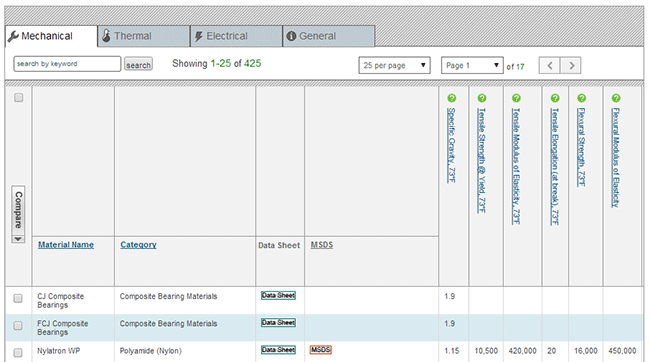Sort by Specific Gravity, 73°F link
This screenshot has height=362, width=650.
[x=451, y=145]
